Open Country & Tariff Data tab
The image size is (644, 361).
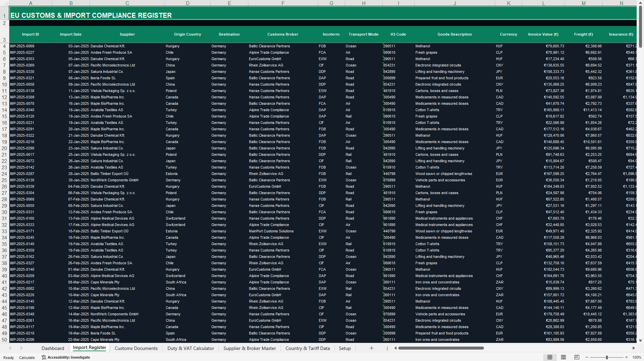point(307,348)
